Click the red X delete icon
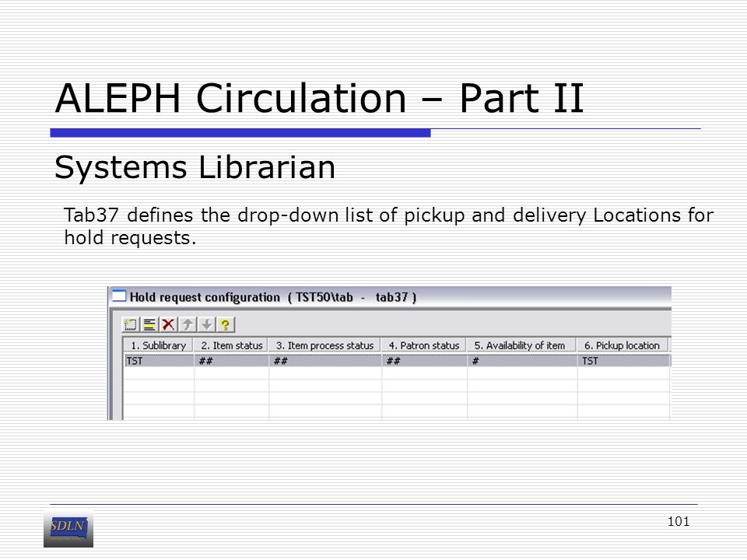The height and width of the screenshot is (560, 747). 168,325
